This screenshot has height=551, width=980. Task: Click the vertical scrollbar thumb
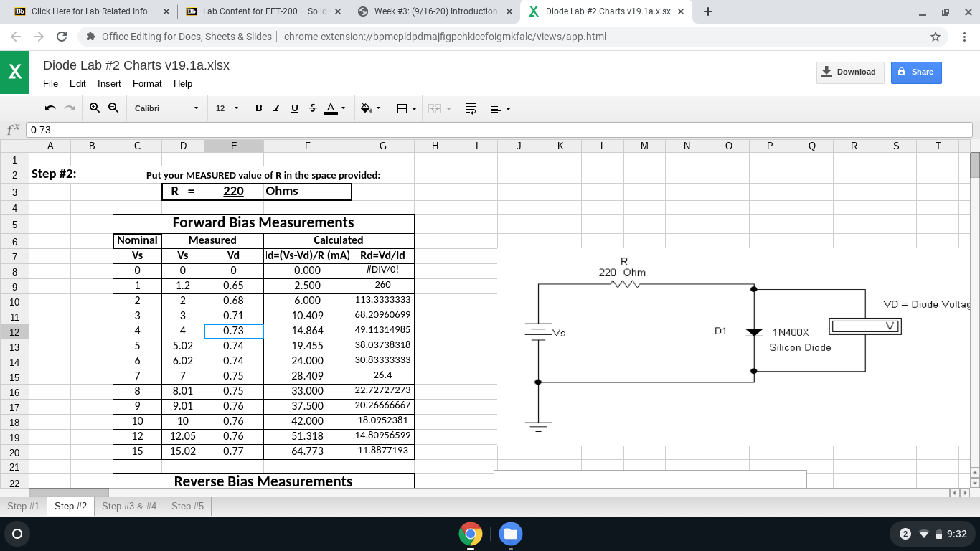(974, 165)
